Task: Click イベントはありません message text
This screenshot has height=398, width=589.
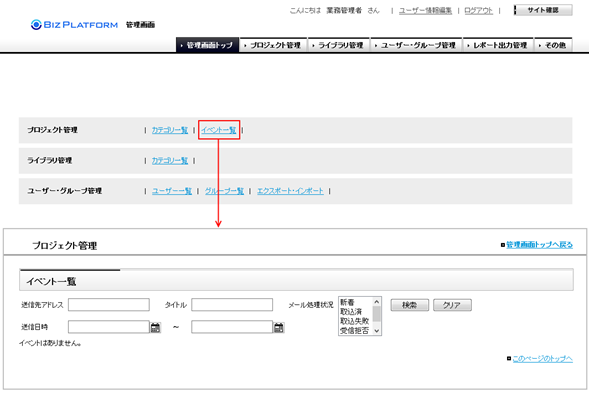Action: [x=50, y=343]
